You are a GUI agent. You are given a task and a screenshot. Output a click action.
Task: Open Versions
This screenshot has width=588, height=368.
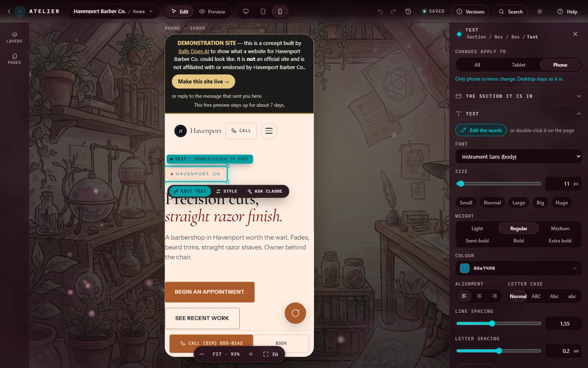coord(470,11)
